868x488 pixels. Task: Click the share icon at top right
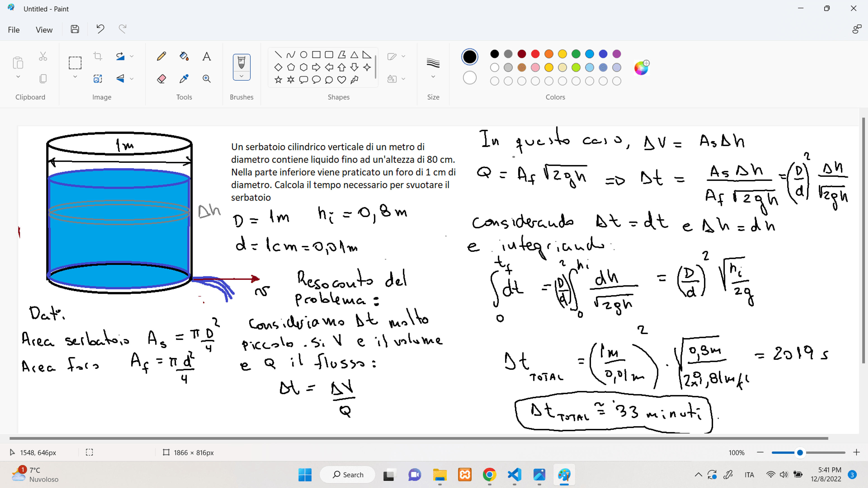856,29
